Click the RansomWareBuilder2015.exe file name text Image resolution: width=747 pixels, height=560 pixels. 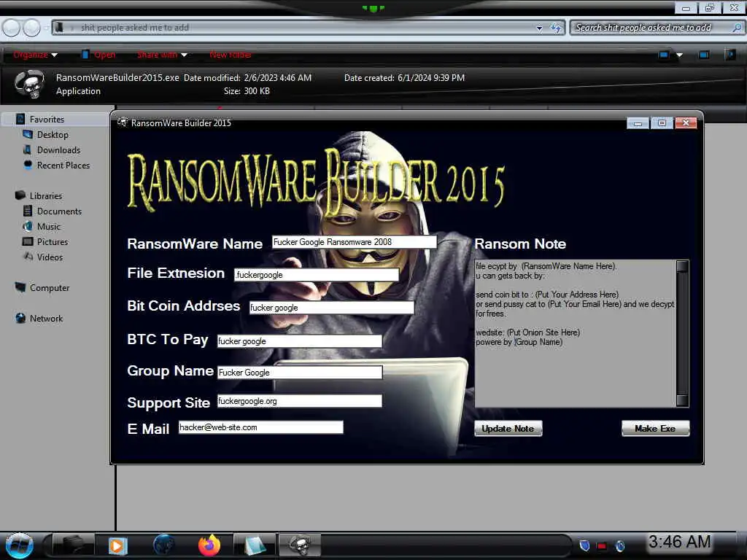click(117, 77)
